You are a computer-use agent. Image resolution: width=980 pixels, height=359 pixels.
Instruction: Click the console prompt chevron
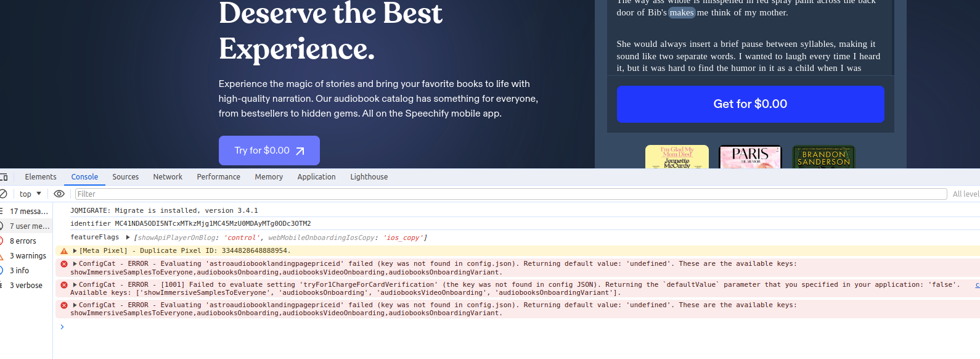point(62,327)
